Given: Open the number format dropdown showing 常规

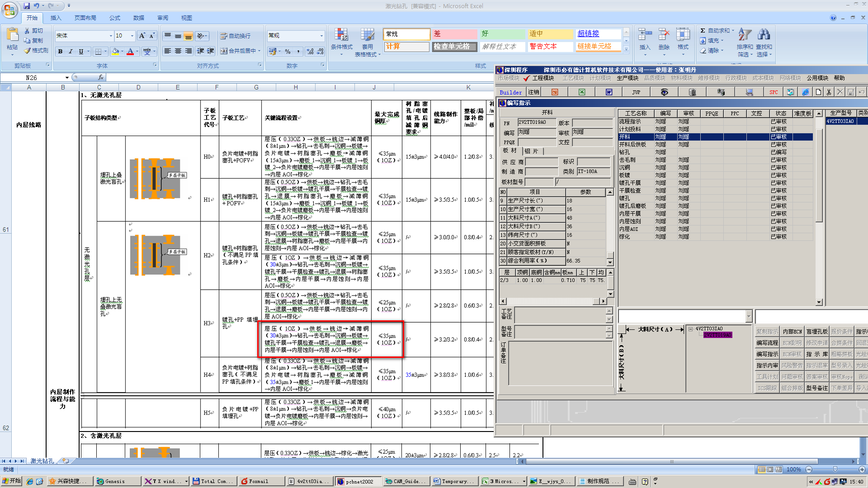Looking at the screenshot, I should click(321, 36).
